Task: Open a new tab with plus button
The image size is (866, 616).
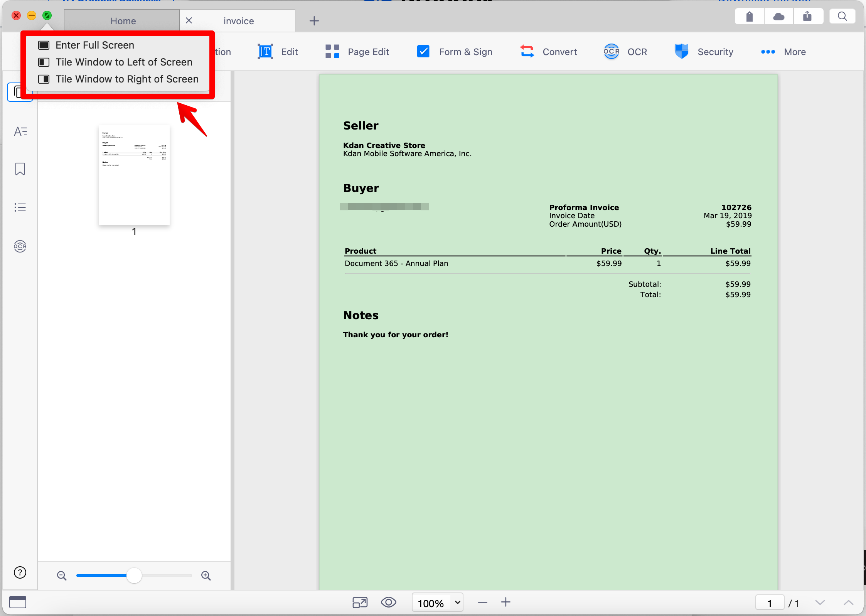Action: pyautogui.click(x=314, y=21)
